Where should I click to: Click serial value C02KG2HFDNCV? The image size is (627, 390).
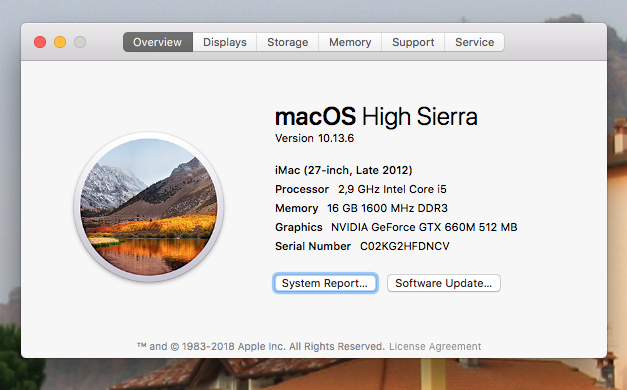coord(405,246)
